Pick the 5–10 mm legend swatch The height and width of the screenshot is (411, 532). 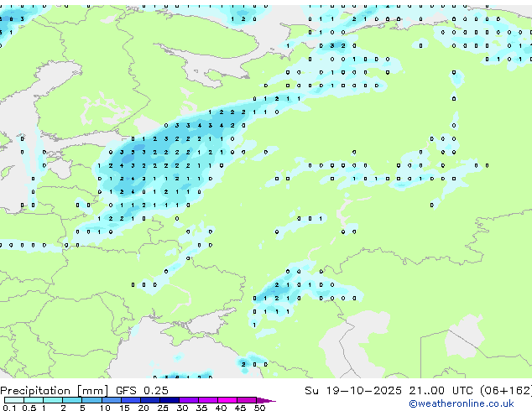91,400
